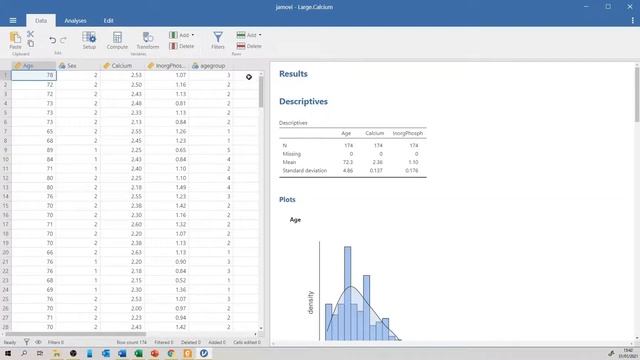The width and height of the screenshot is (640, 360).
Task: Click the Cut scissors icon
Action: point(30,34)
